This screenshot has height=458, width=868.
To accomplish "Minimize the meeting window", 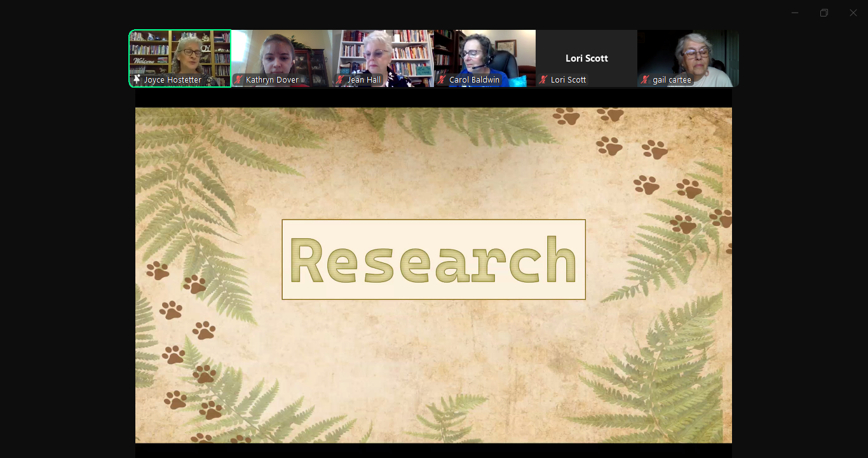I will [795, 13].
